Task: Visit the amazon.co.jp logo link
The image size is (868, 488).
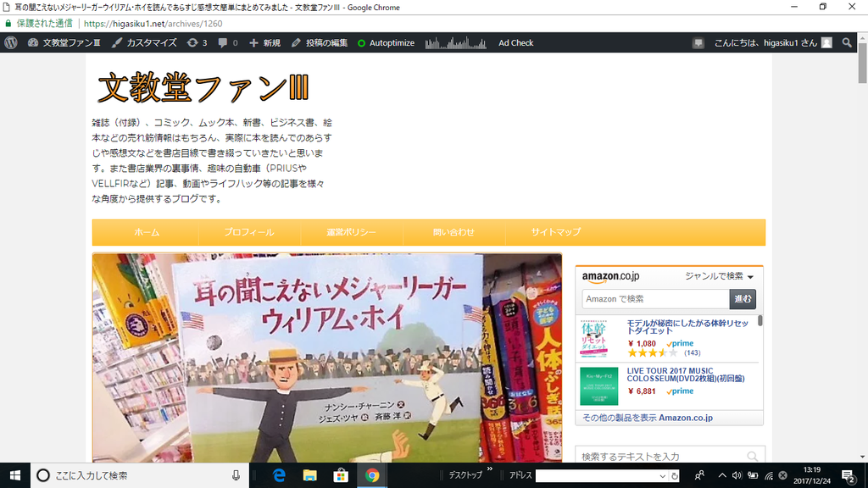Action: pos(610,276)
